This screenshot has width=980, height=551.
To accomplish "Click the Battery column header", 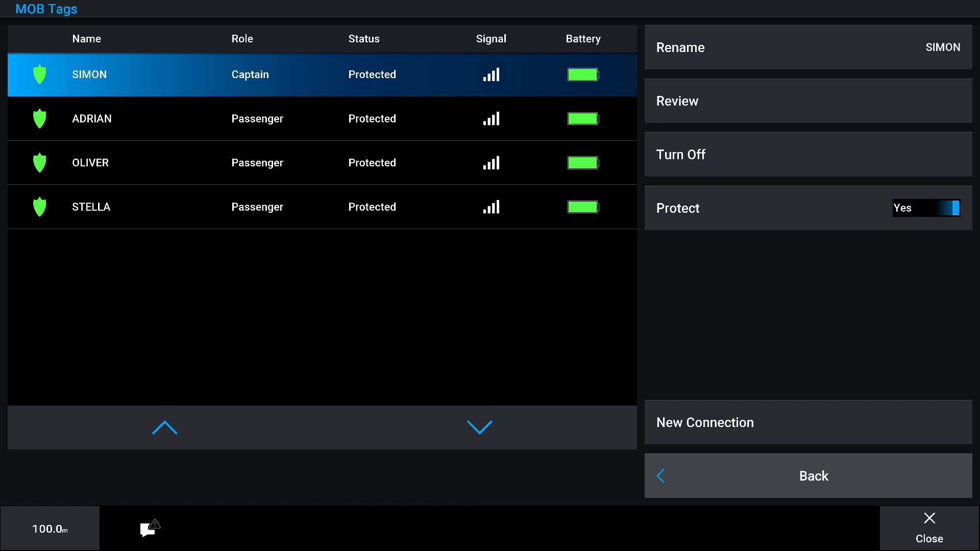I will tap(583, 39).
